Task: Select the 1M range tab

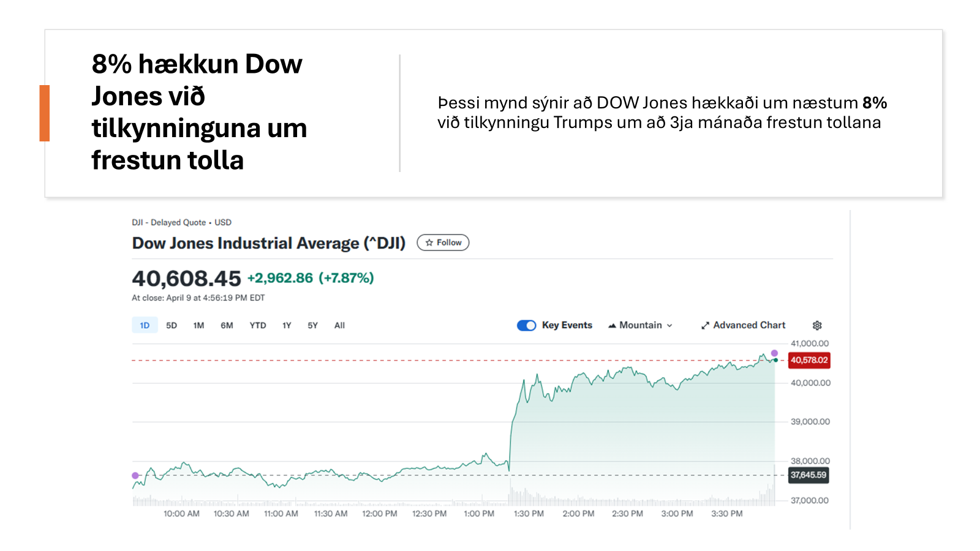Action: [198, 326]
